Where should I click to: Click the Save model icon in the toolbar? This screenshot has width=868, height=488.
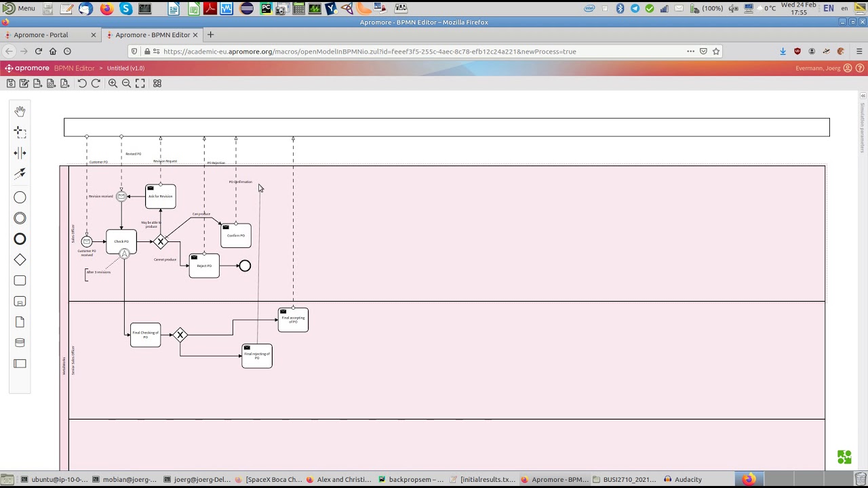point(11,83)
